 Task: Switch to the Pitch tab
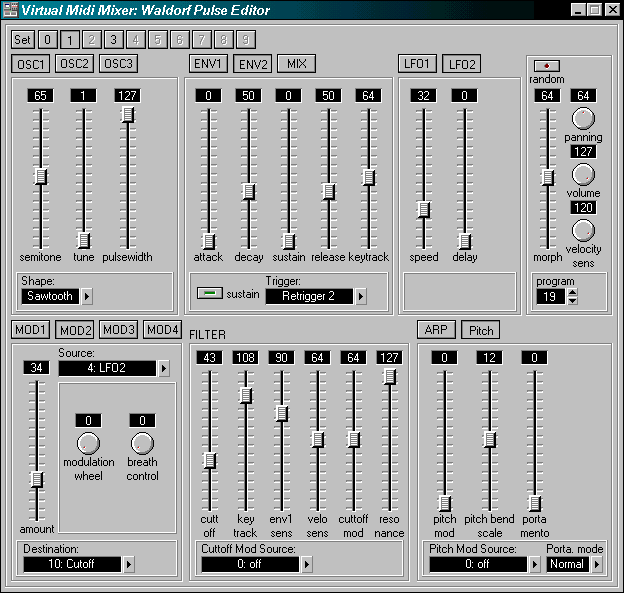click(x=481, y=330)
